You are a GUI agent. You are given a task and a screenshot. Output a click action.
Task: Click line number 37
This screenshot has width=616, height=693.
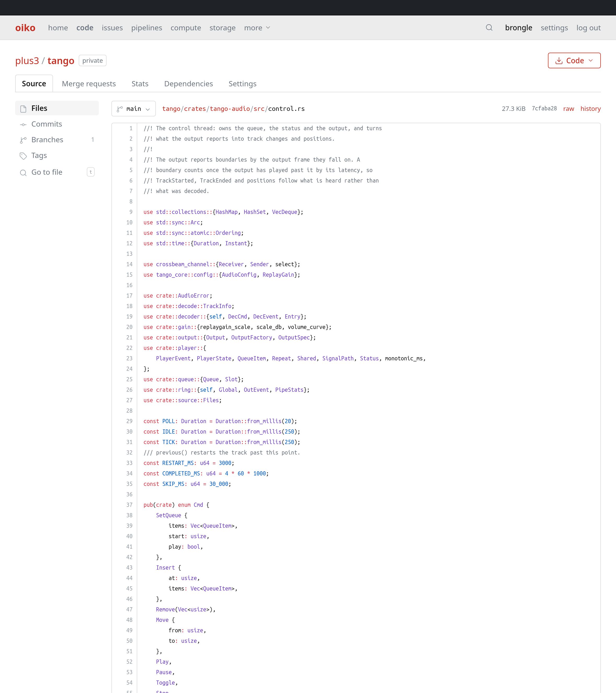coord(129,505)
